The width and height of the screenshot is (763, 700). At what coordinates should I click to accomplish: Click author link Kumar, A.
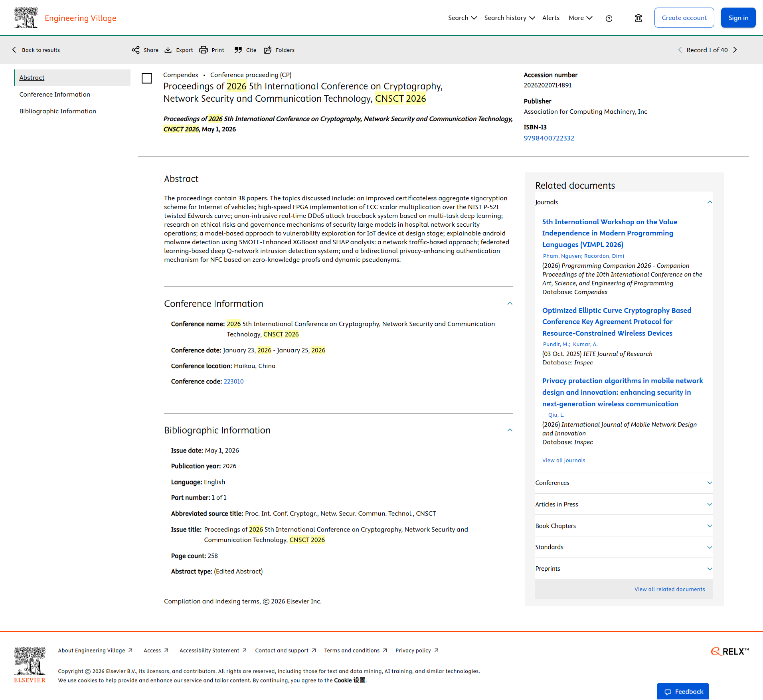(585, 344)
